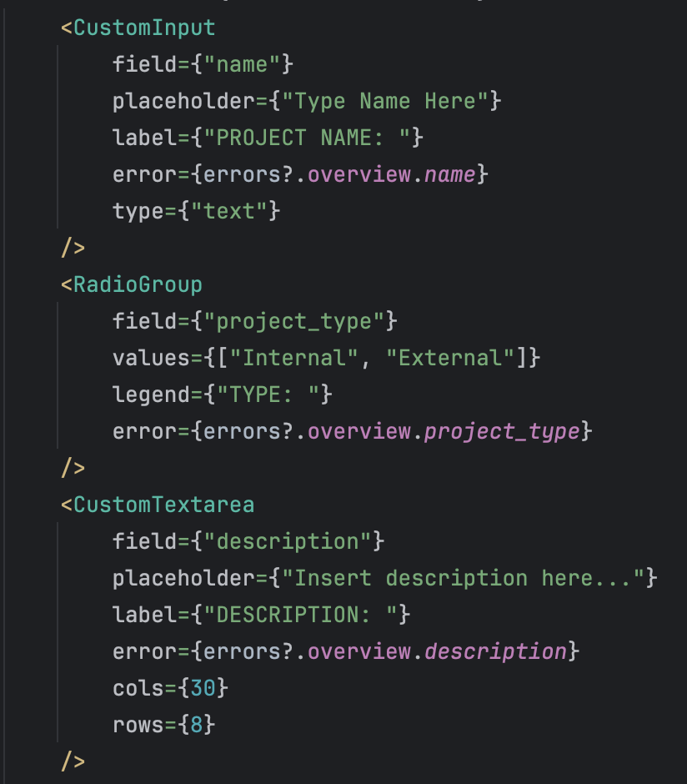Click the RadioGroup component tag name
The width and height of the screenshot is (687, 784).
coord(138,284)
